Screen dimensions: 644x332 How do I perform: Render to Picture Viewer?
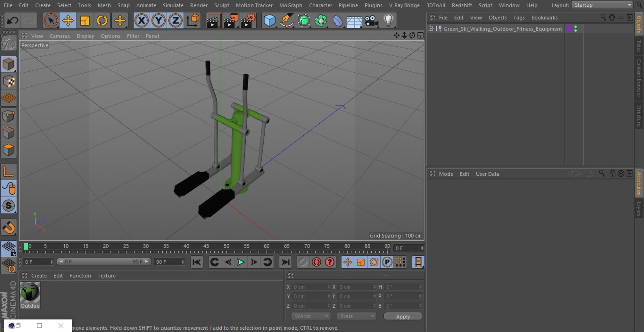point(231,21)
